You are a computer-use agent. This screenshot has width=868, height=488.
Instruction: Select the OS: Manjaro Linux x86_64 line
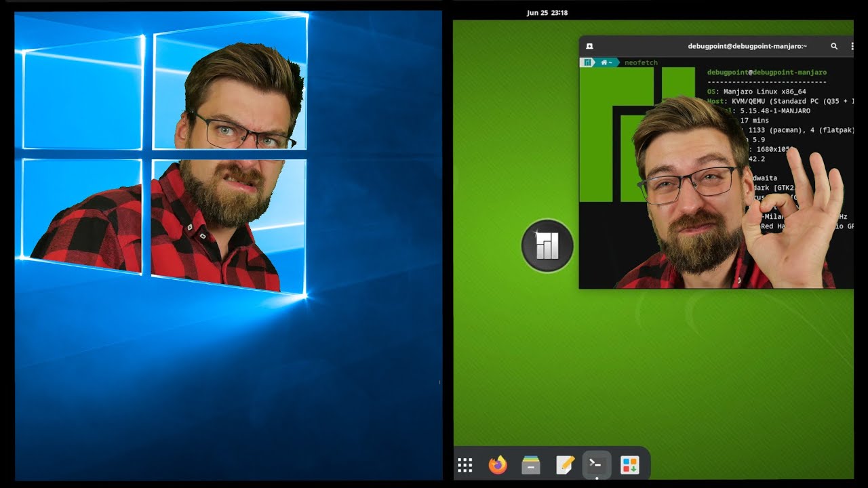(x=757, y=91)
